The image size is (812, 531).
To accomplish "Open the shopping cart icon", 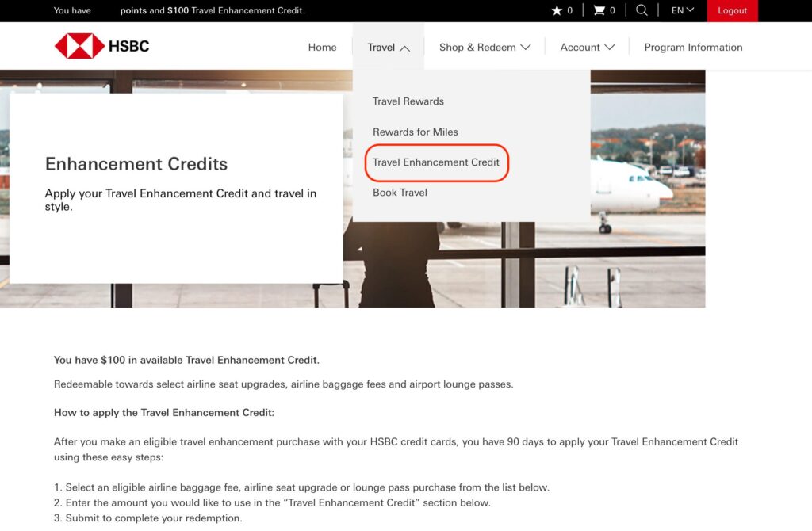I will click(x=599, y=10).
